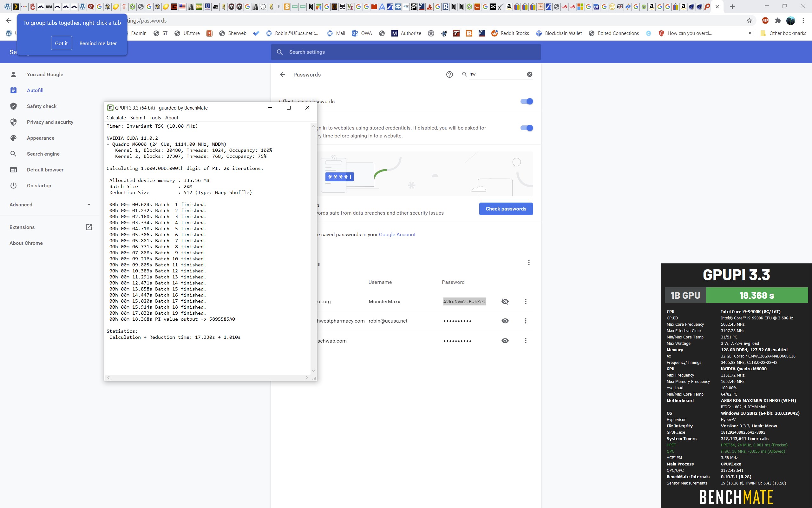812x508 pixels.
Task: Open the Chrome three-dot menu
Action: point(803,21)
